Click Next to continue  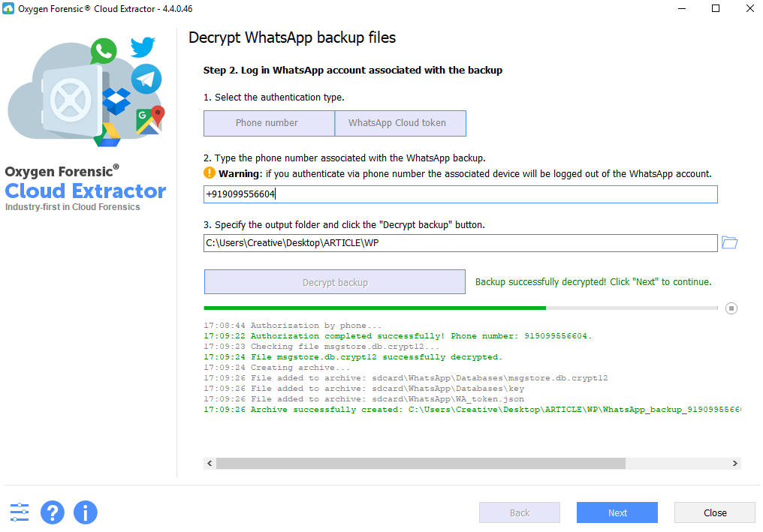tap(617, 512)
